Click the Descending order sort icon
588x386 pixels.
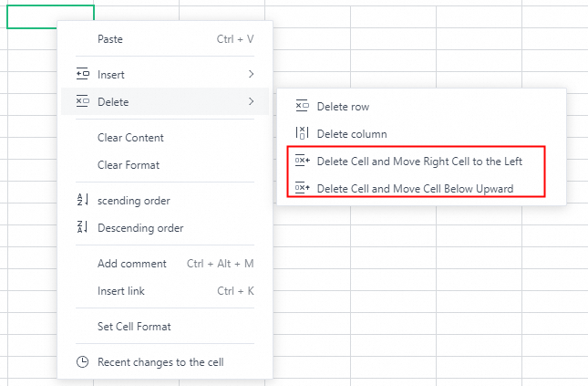82,227
